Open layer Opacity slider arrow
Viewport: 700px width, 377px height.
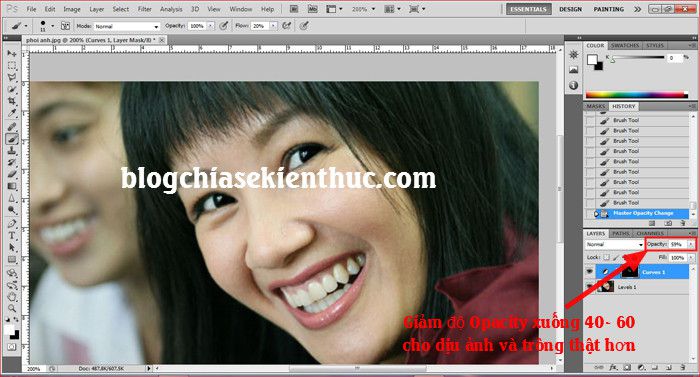click(x=691, y=244)
